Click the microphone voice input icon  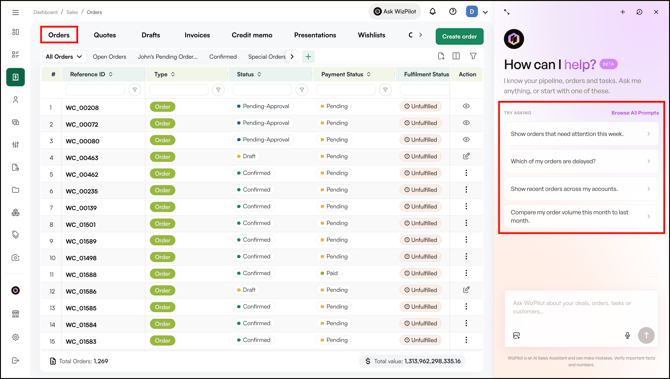[x=627, y=335]
